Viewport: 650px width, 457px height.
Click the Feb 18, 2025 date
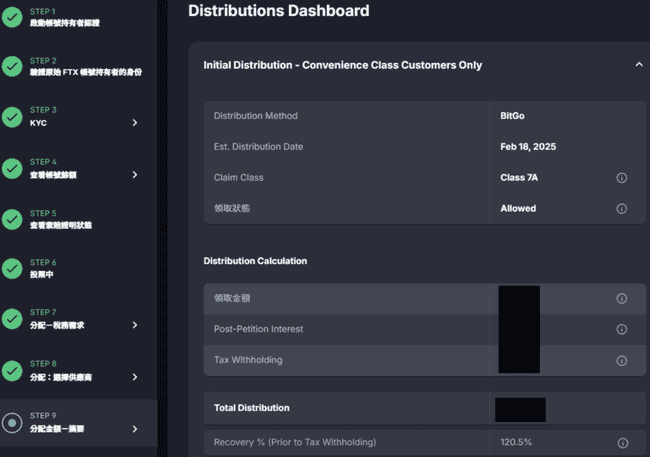(528, 147)
